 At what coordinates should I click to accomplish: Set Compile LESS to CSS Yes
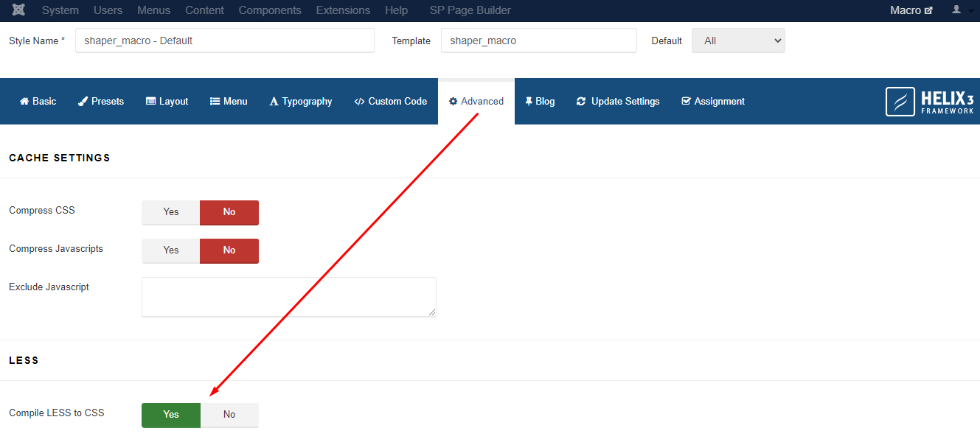171,415
